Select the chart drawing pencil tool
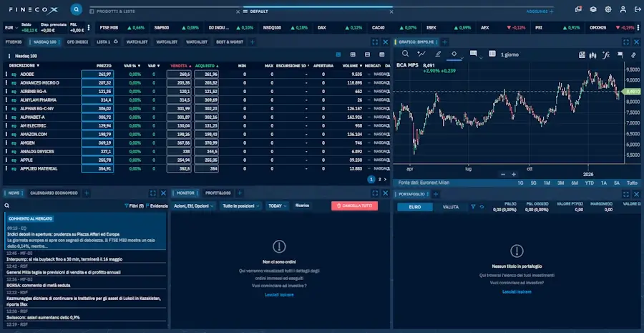The width and height of the screenshot is (644, 333). [438, 54]
